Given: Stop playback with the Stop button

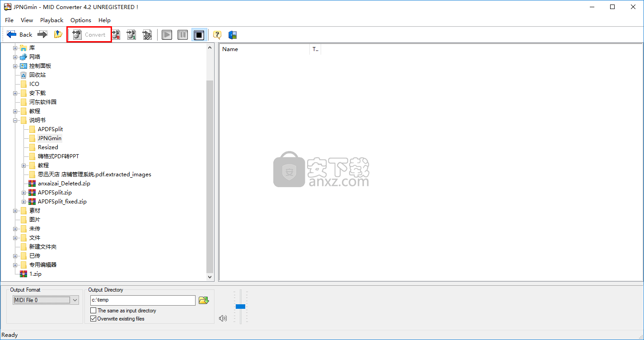Looking at the screenshot, I should click(199, 35).
